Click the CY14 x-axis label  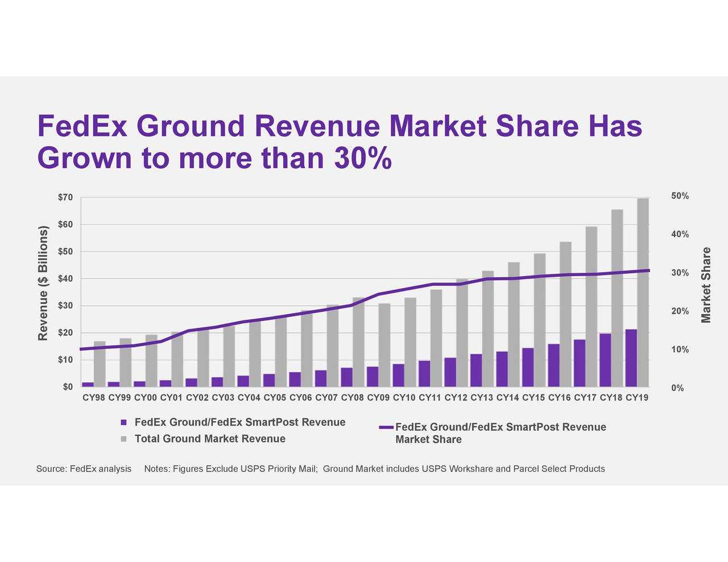(x=508, y=398)
